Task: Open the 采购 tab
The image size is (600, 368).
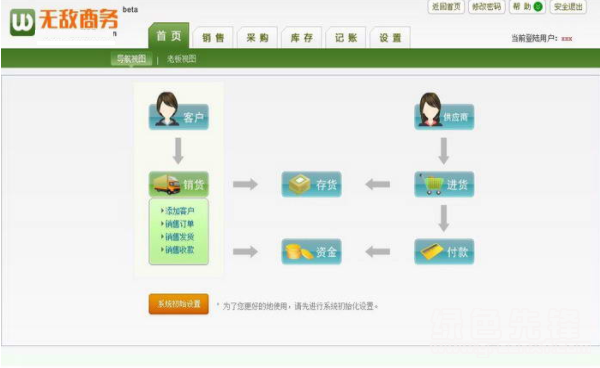Action: pos(258,37)
